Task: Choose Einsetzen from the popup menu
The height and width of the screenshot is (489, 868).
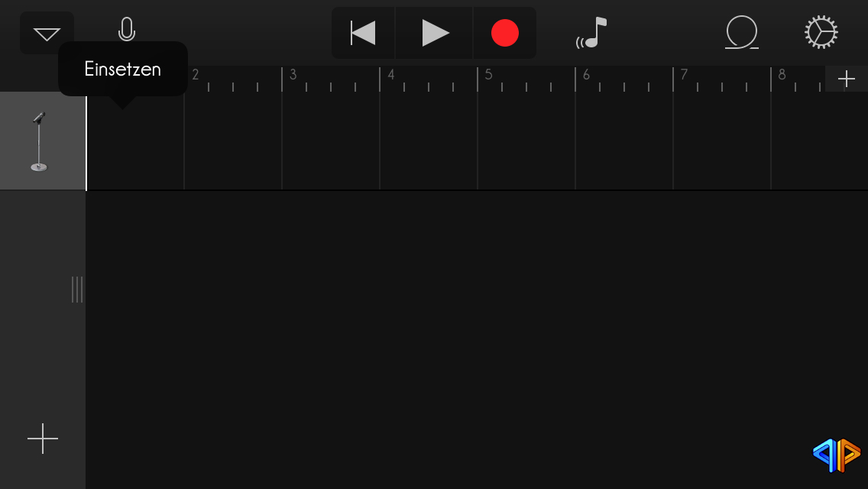Action: (123, 70)
